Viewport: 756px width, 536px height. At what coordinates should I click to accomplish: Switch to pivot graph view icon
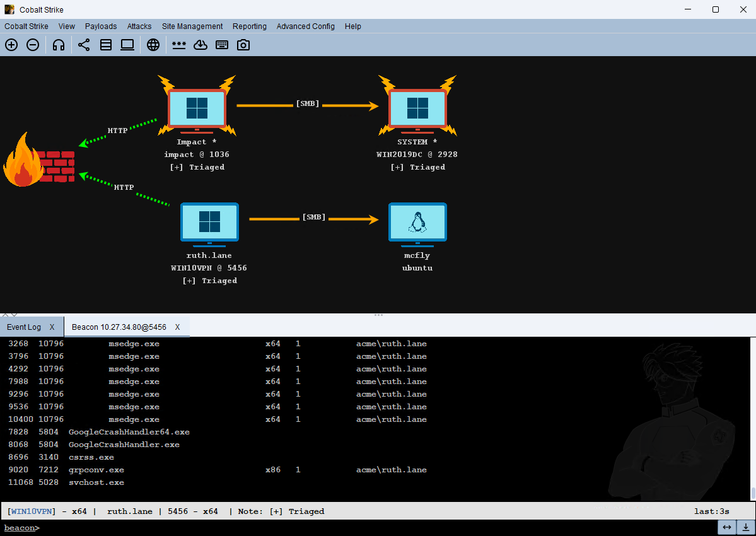(84, 45)
